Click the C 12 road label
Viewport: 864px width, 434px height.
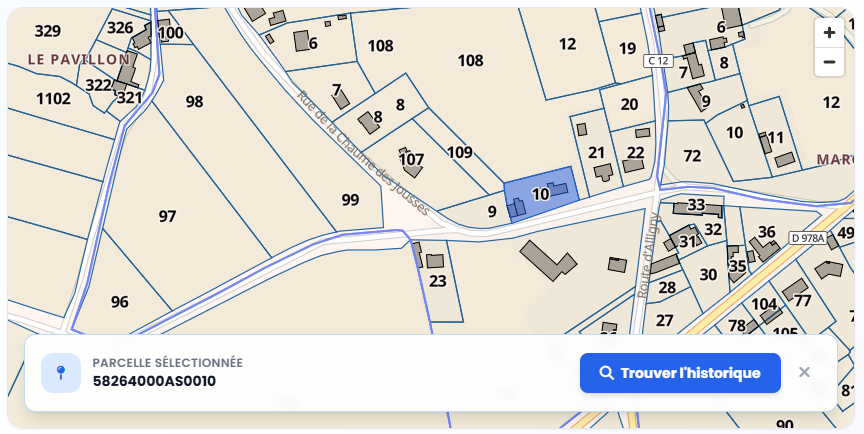tap(658, 61)
